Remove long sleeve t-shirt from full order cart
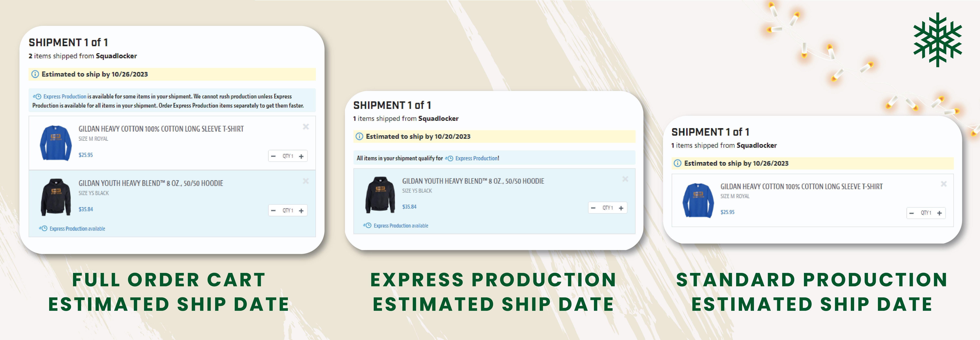 pos(305,127)
